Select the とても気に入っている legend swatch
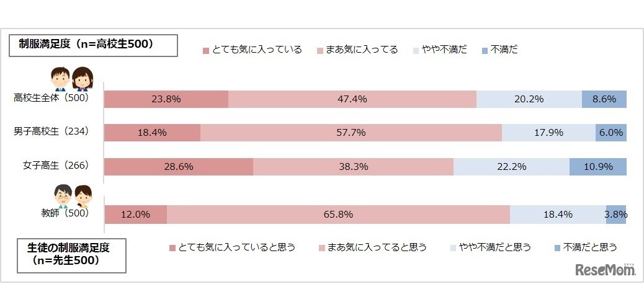 [x=206, y=50]
